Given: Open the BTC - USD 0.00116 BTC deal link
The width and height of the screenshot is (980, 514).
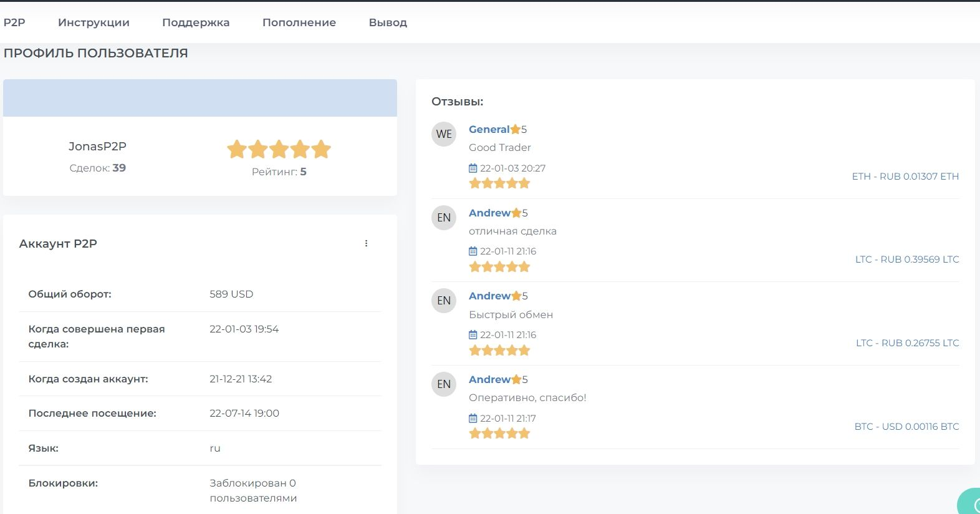Looking at the screenshot, I should click(x=906, y=427).
